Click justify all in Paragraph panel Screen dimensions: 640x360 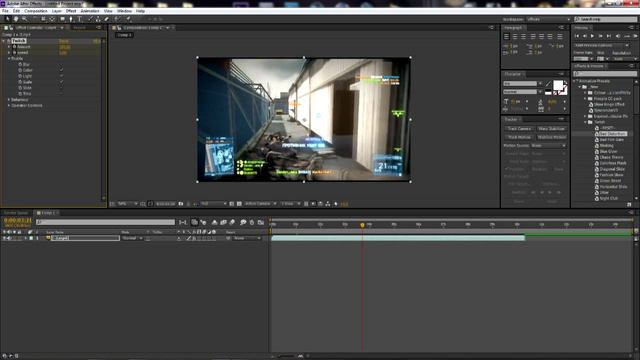560,37
